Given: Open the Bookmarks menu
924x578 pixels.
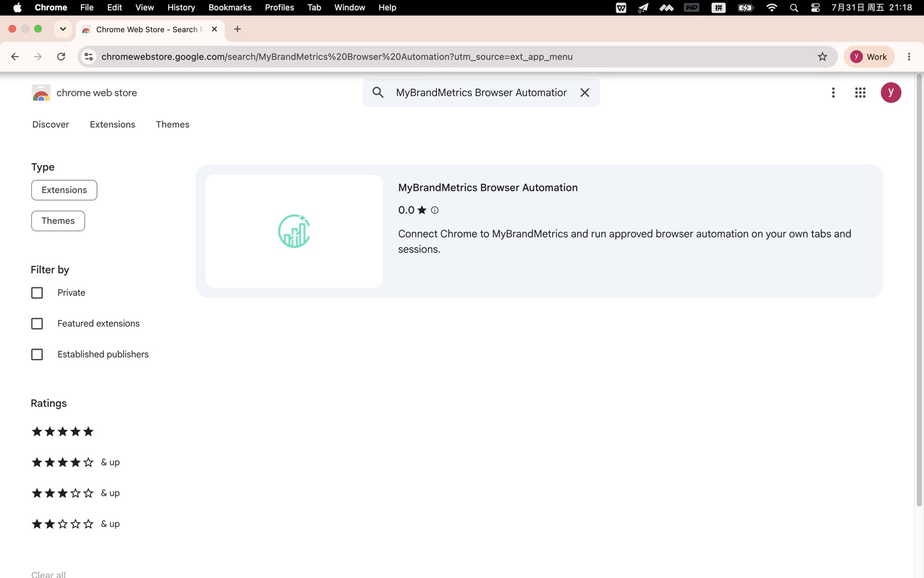Looking at the screenshot, I should tap(230, 8).
